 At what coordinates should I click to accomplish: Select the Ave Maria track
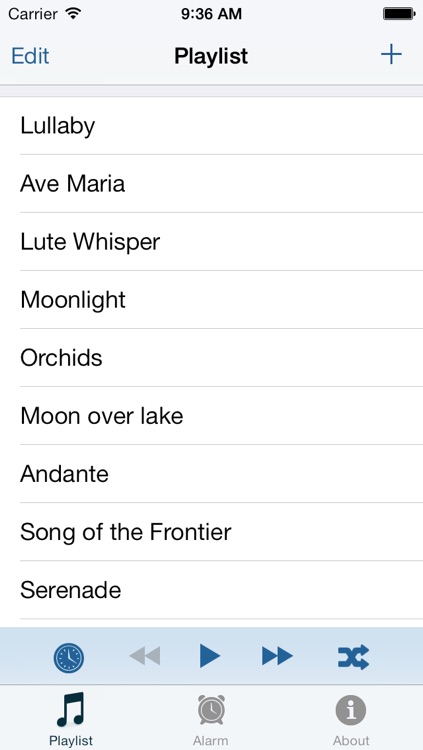pos(212,184)
